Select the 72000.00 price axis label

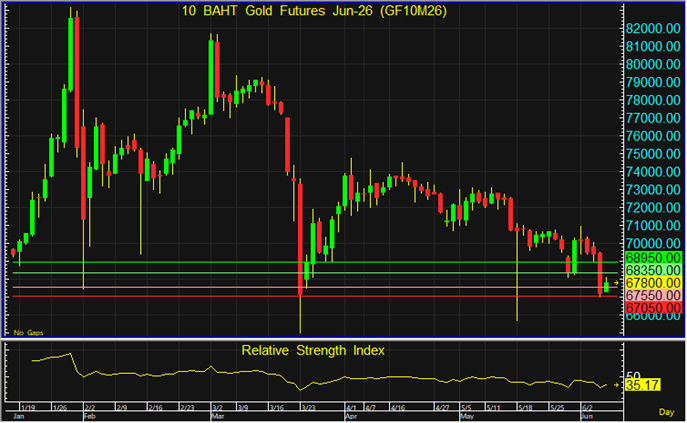653,208
